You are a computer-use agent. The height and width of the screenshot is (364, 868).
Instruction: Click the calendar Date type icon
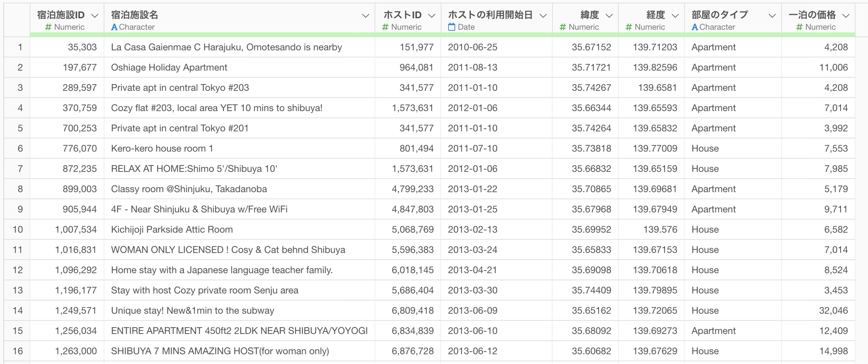452,27
